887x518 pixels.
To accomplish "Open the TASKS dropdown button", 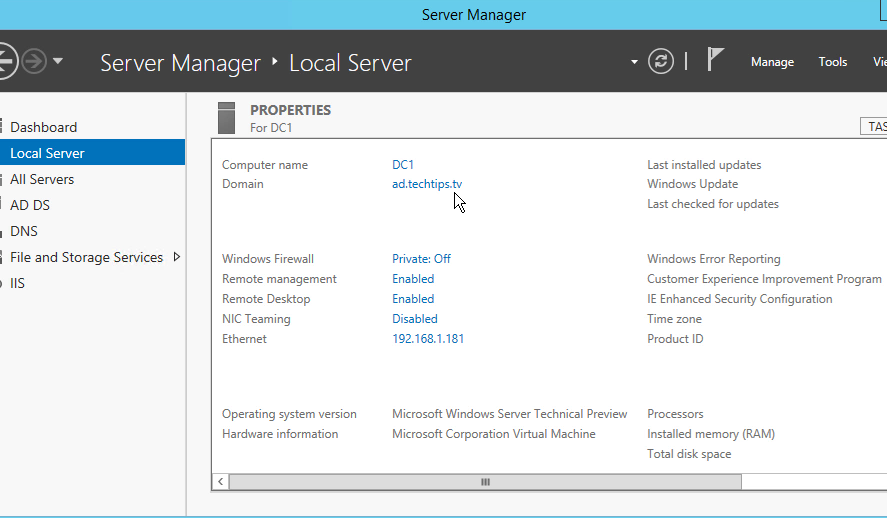I will [873, 127].
